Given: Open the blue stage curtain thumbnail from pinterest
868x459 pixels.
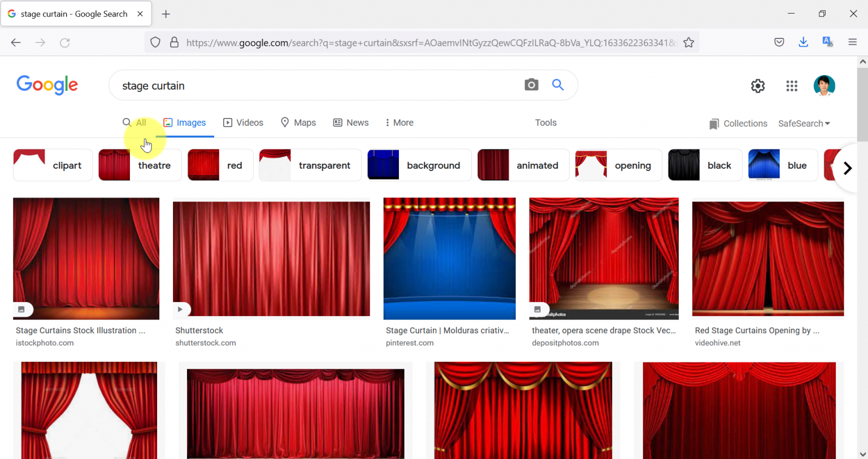Looking at the screenshot, I should (449, 258).
